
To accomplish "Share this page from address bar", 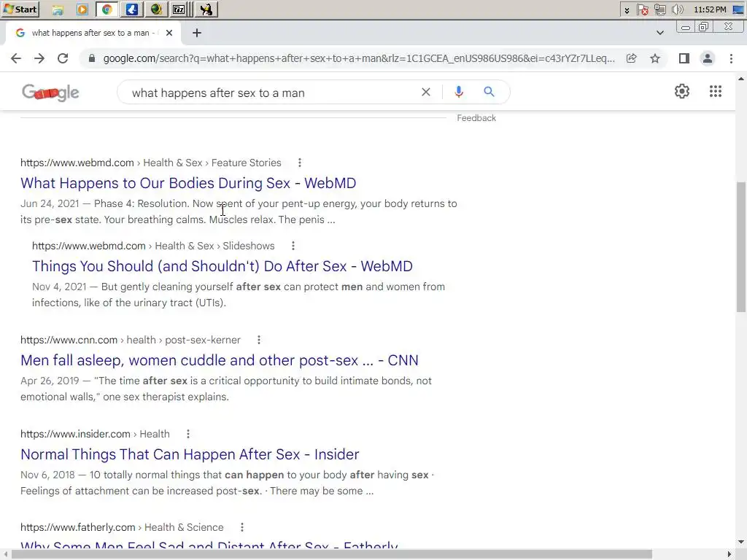I will 632,58.
